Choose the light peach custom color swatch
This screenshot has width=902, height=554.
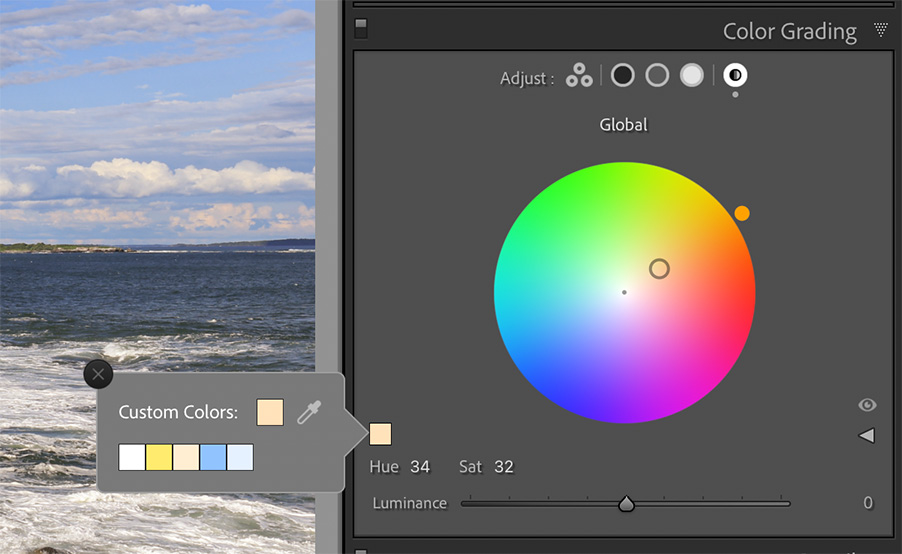tap(186, 457)
